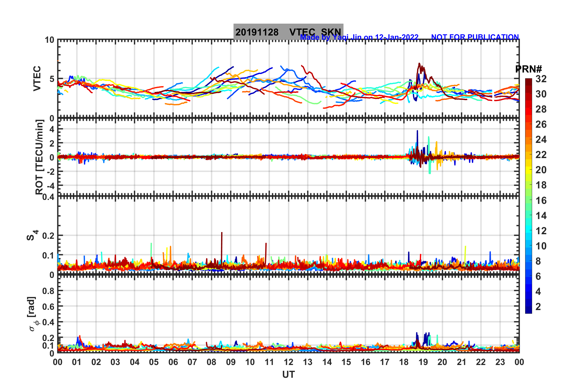This screenshot has width=577, height=392.
Task: Click x-axis hour label '03'
Action: tap(115, 362)
